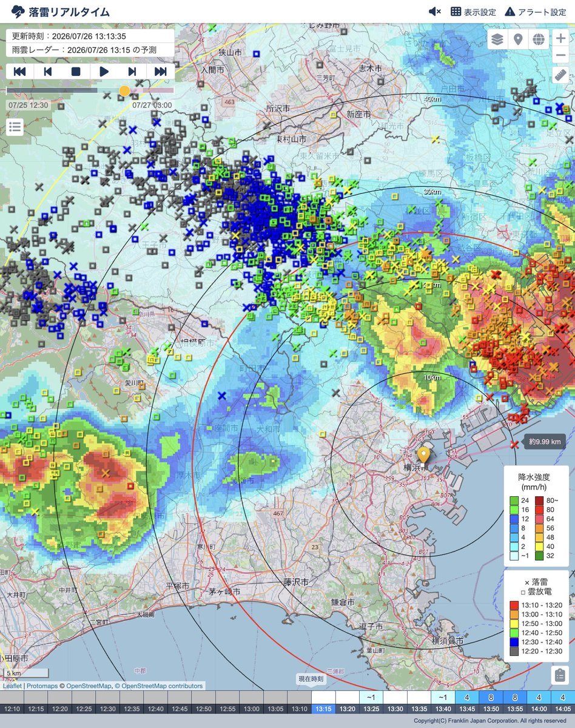Zoom out with the minus button

click(x=560, y=56)
